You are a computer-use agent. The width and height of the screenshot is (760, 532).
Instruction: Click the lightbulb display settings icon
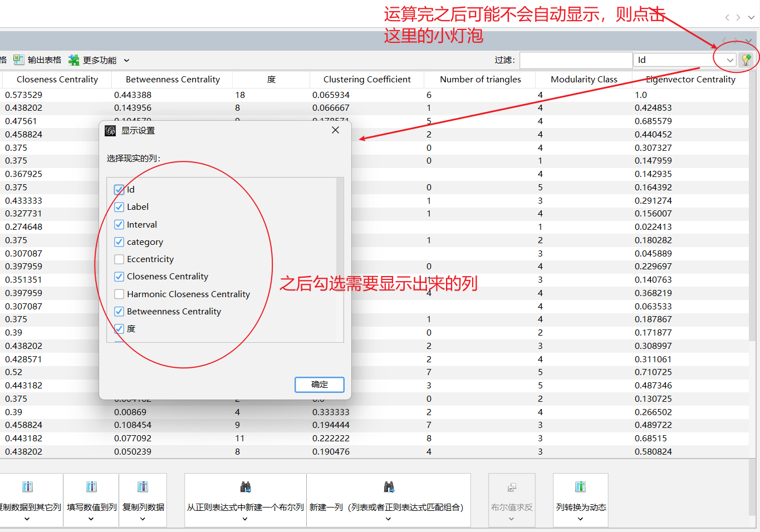click(746, 60)
